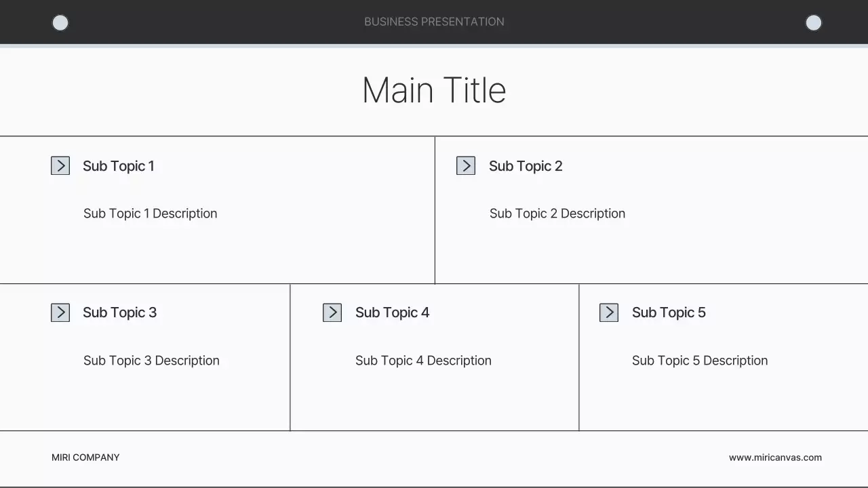Click the arrow icon beside Sub Topic 5
868x488 pixels.
coord(609,312)
